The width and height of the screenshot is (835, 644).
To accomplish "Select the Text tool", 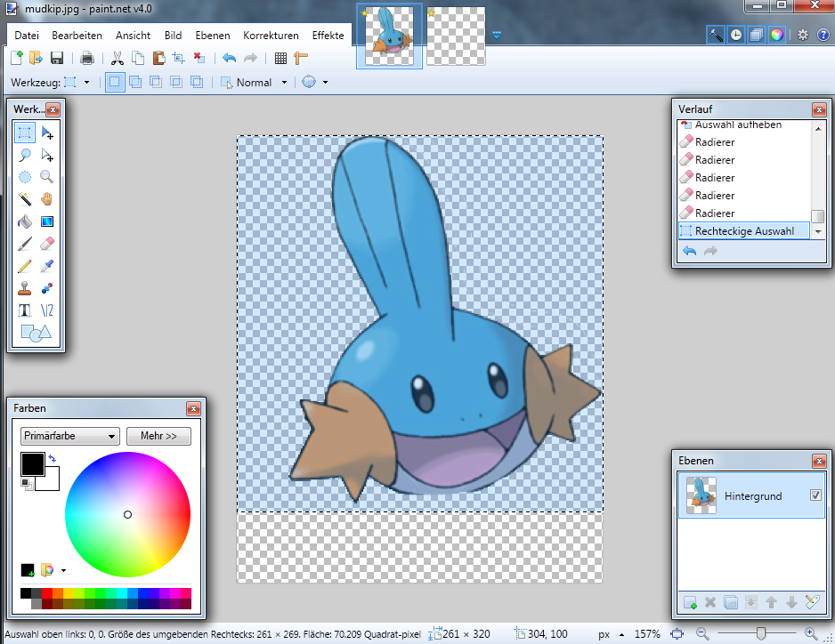I will [x=25, y=310].
